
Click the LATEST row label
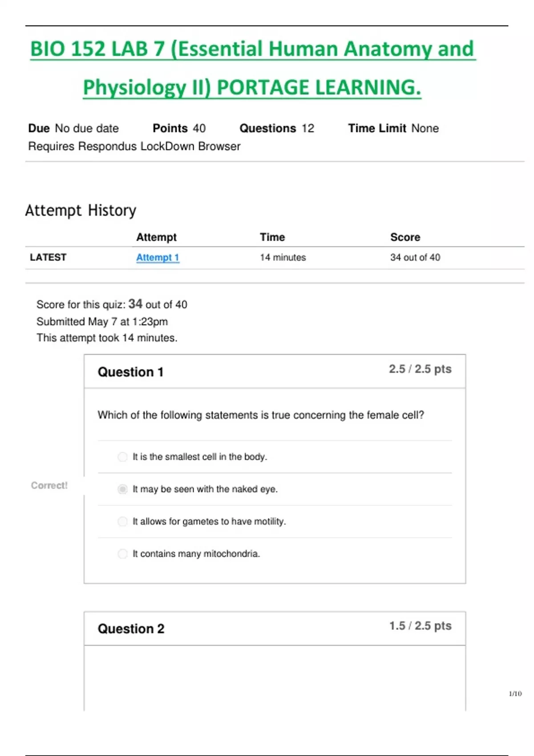(48, 257)
